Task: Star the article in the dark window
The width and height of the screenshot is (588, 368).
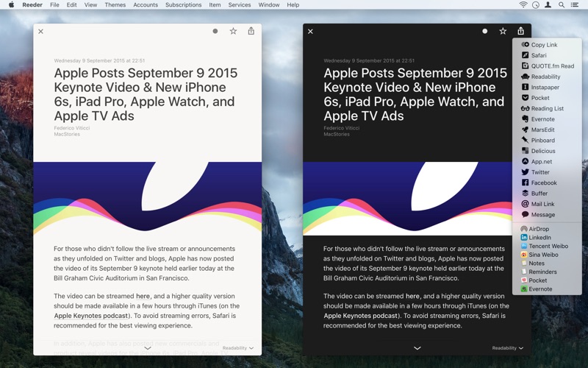Action: click(x=503, y=31)
